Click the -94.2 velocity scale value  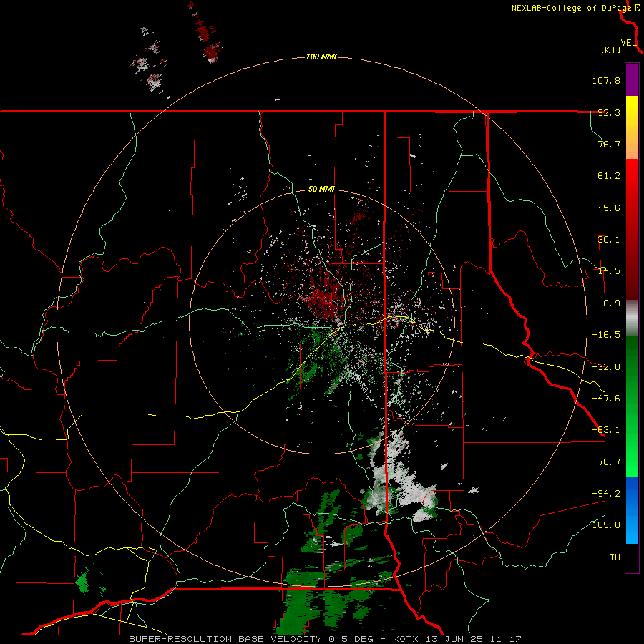[606, 494]
